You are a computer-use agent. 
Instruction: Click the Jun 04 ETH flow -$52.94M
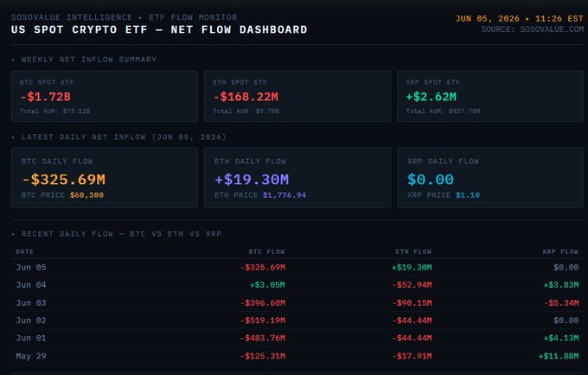[x=412, y=285]
